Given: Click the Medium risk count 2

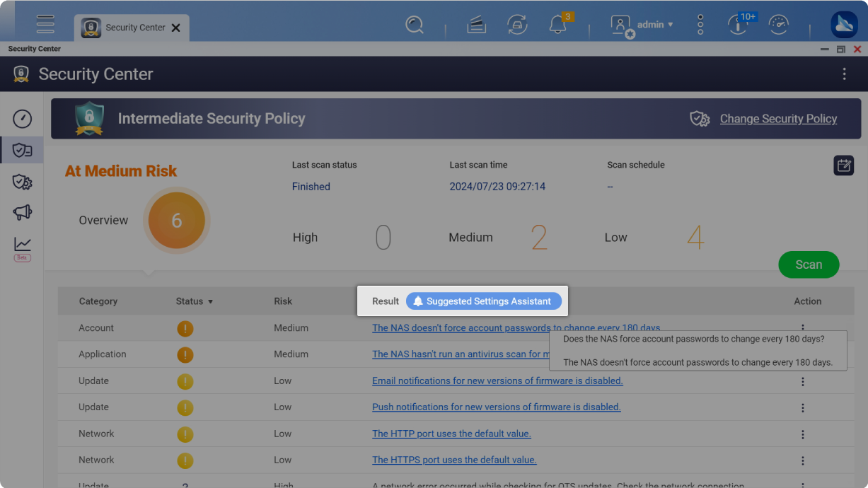Looking at the screenshot, I should click(x=539, y=238).
